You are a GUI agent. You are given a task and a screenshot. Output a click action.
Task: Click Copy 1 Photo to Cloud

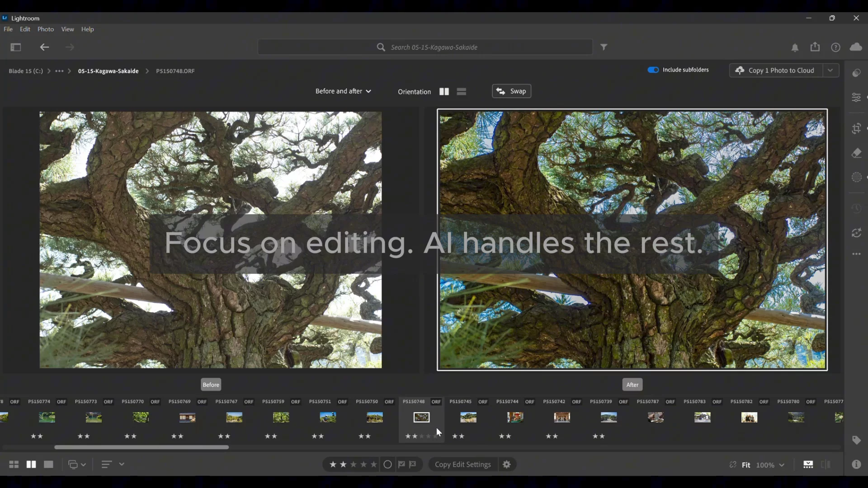point(776,70)
